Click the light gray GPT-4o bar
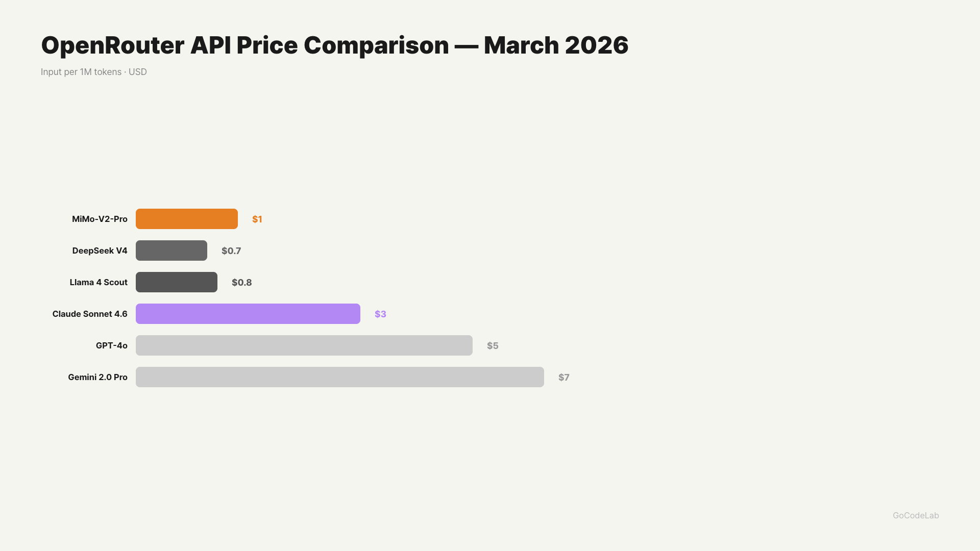Viewport: 980px width, 551px height. click(x=304, y=345)
